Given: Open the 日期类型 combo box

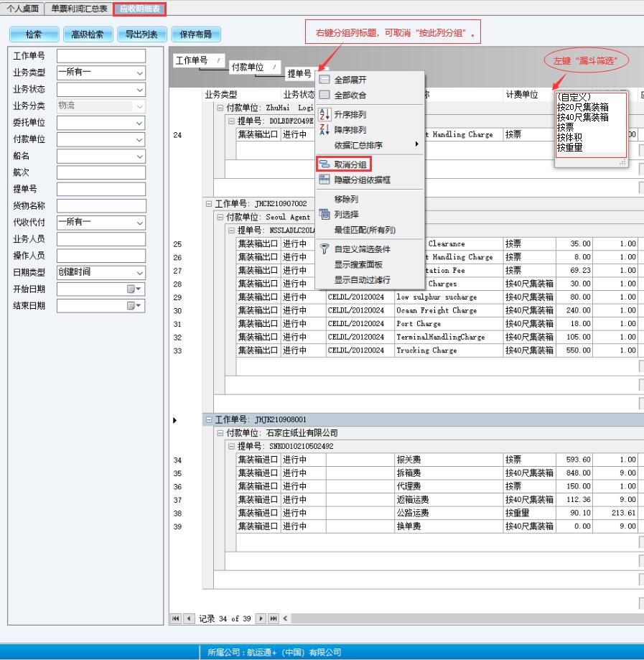Looking at the screenshot, I should point(139,272).
